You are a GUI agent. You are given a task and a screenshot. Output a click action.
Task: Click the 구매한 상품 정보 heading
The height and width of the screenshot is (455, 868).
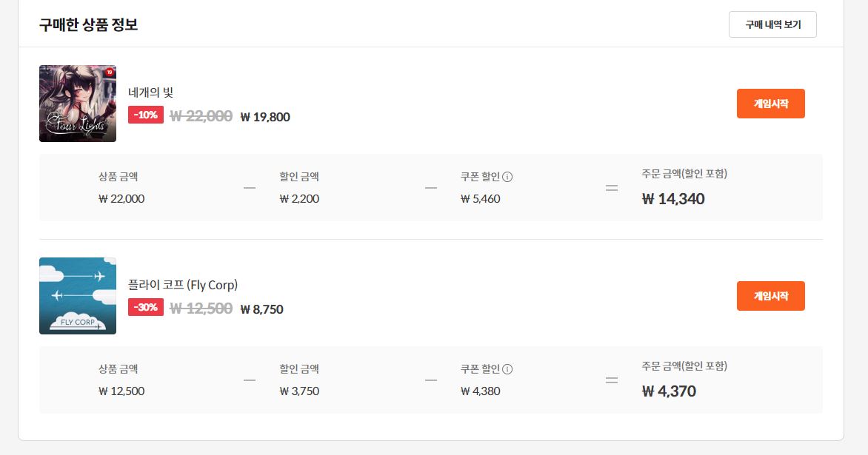(x=89, y=24)
